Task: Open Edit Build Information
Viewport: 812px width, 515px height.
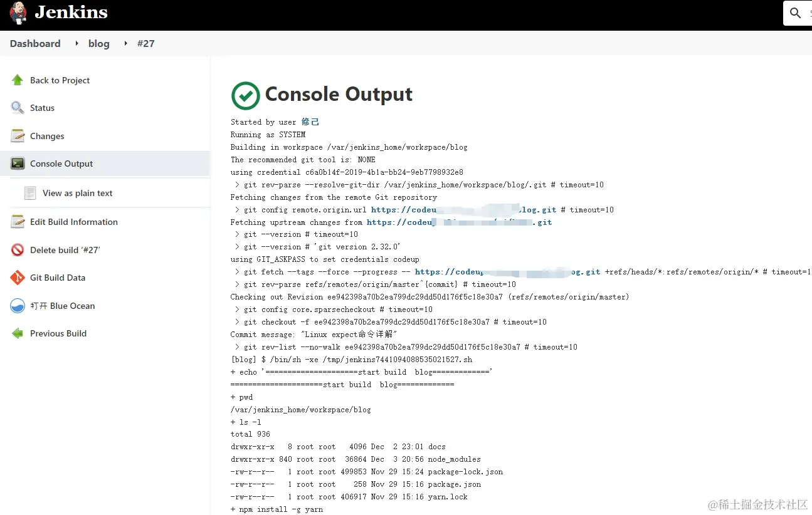Action: [74, 222]
